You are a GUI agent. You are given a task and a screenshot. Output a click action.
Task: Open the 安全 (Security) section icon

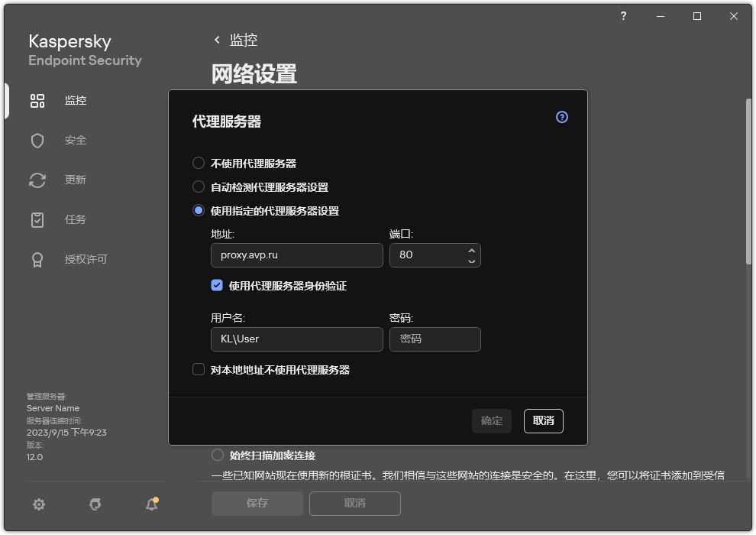[x=37, y=140]
